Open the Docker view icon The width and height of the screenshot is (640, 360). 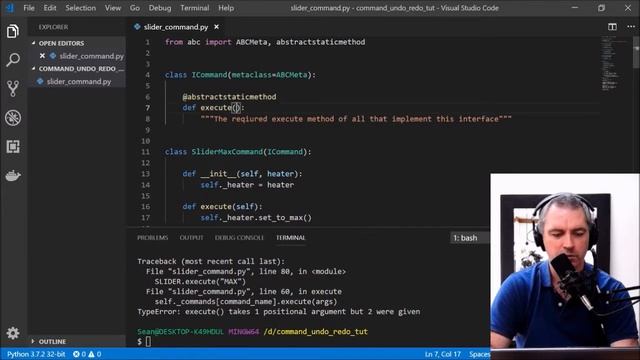click(x=13, y=176)
